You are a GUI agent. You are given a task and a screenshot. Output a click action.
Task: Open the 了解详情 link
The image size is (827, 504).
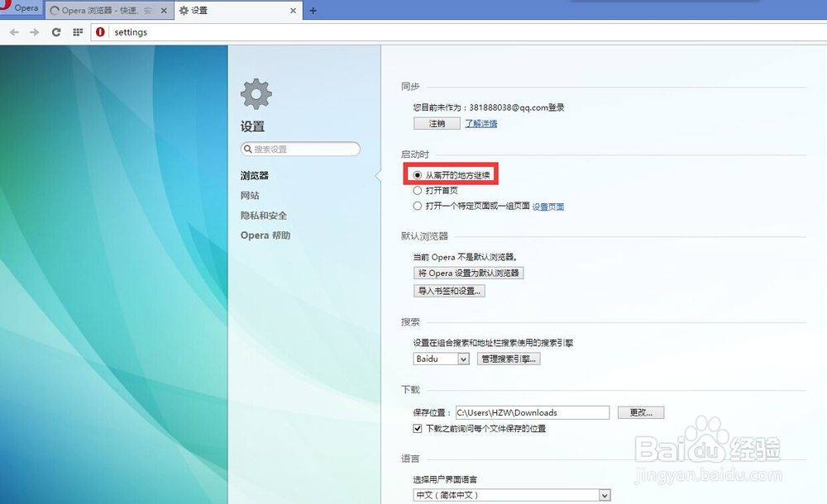[x=480, y=123]
